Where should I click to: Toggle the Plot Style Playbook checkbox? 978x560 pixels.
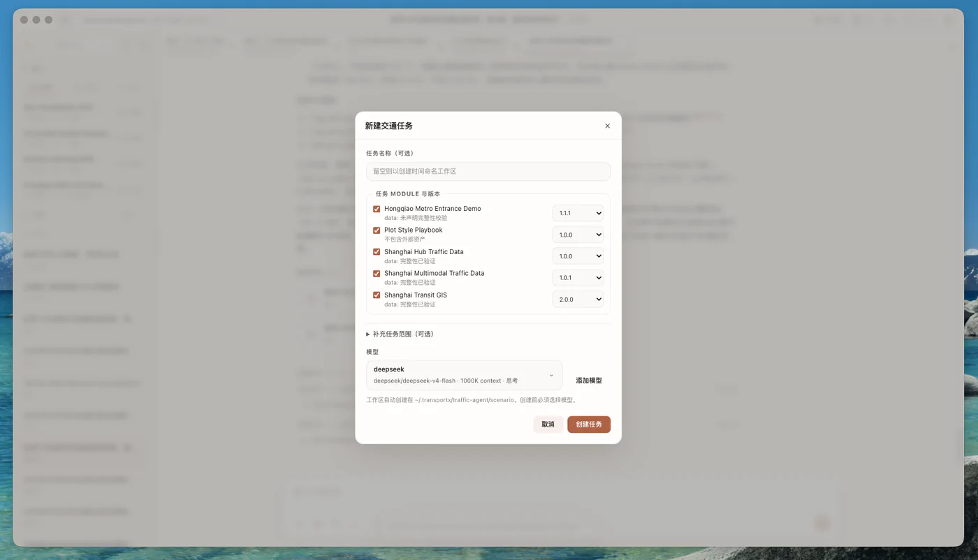click(x=377, y=230)
